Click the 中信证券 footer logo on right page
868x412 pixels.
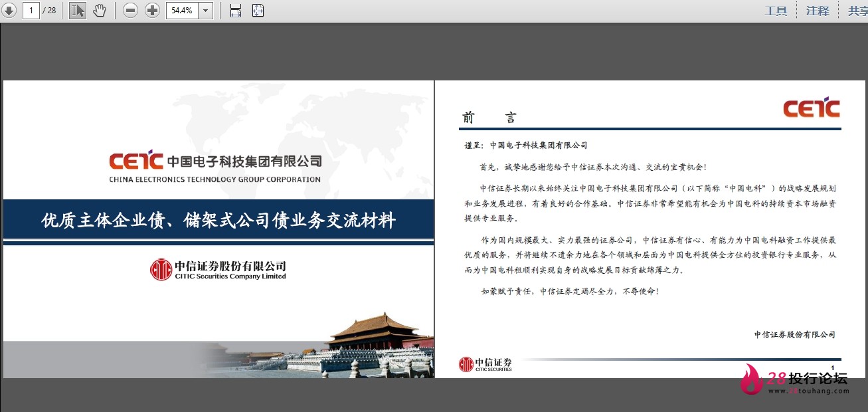point(485,363)
